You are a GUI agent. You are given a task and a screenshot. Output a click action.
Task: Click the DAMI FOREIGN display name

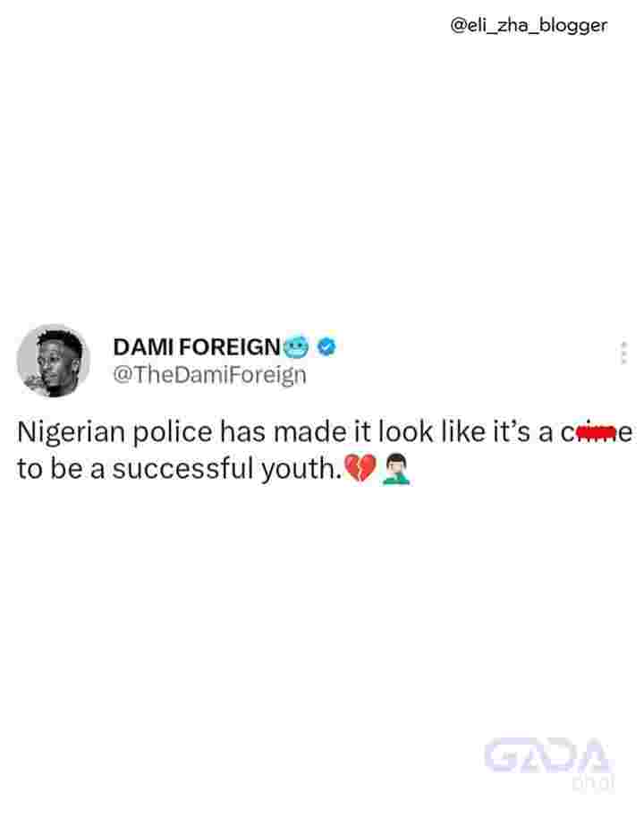(197, 347)
